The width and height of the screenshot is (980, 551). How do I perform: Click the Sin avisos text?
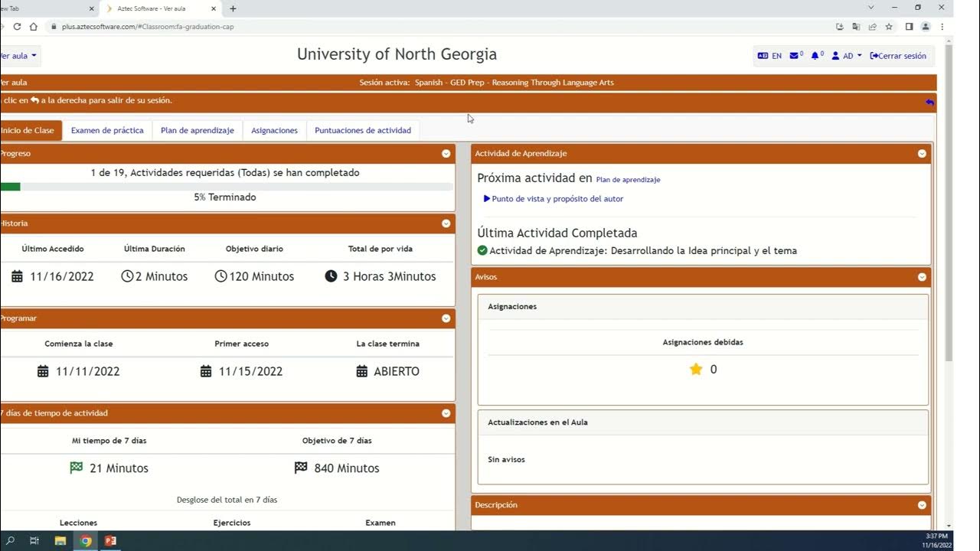pyautogui.click(x=506, y=460)
